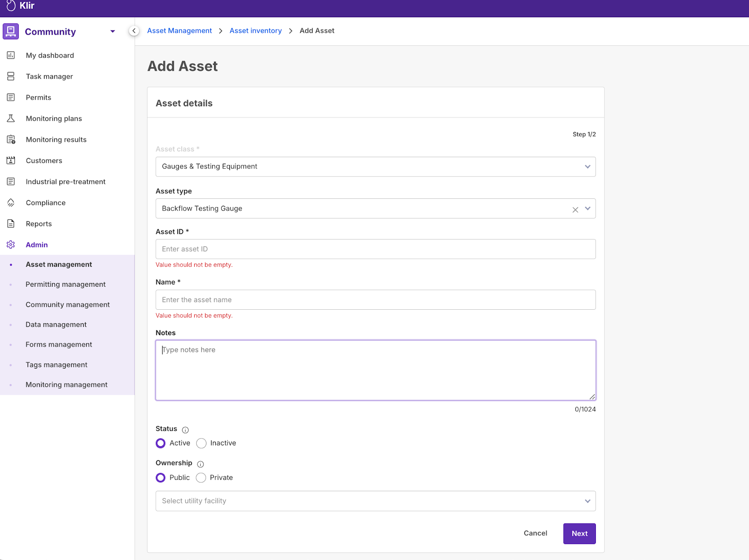Click the My dashboard chart icon
Screen dimensions: 749x560
click(x=11, y=55)
